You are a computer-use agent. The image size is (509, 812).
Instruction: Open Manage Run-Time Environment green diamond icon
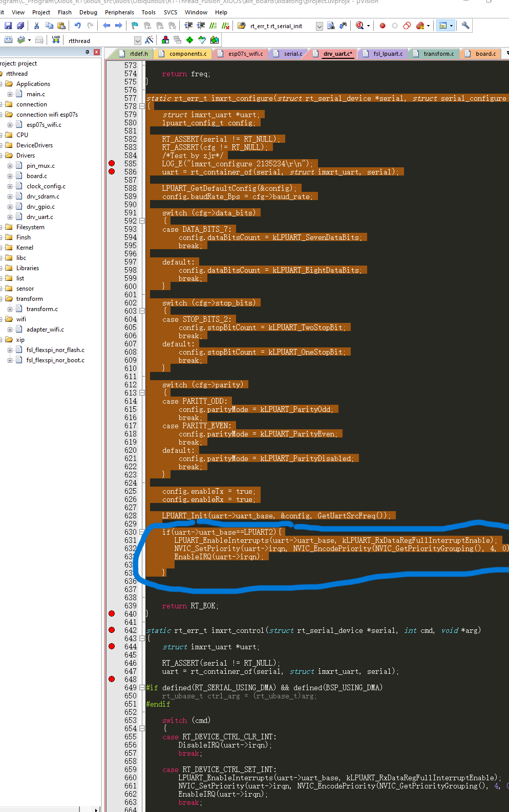tap(190, 40)
